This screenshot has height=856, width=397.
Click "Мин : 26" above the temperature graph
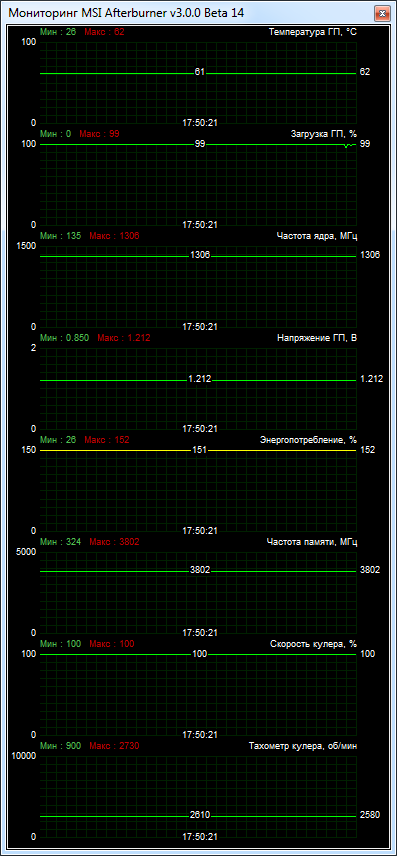pos(58,32)
